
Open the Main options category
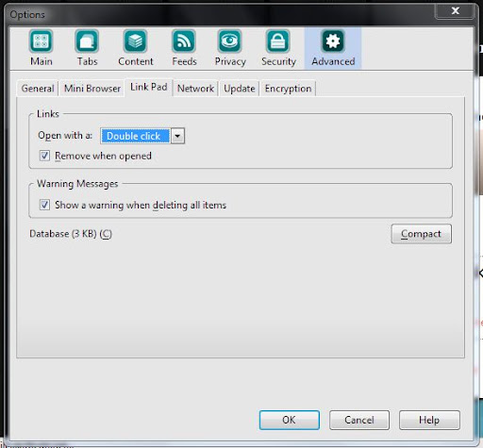coord(42,48)
